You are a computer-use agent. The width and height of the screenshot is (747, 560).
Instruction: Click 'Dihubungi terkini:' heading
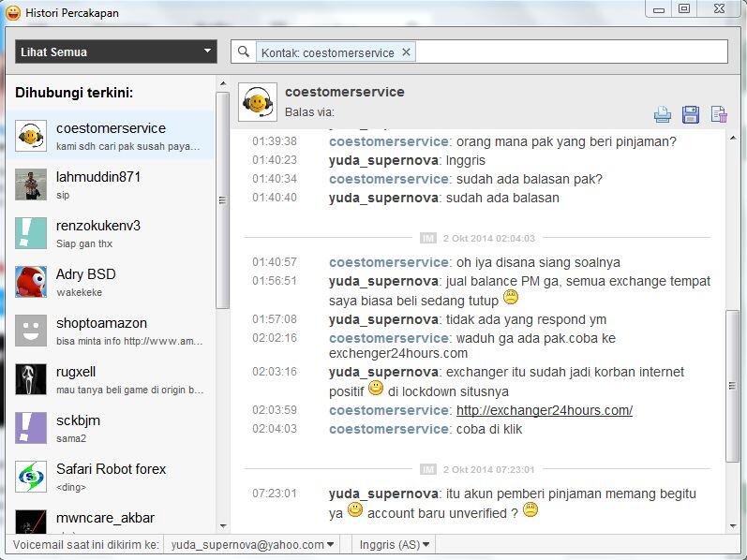[x=74, y=93]
